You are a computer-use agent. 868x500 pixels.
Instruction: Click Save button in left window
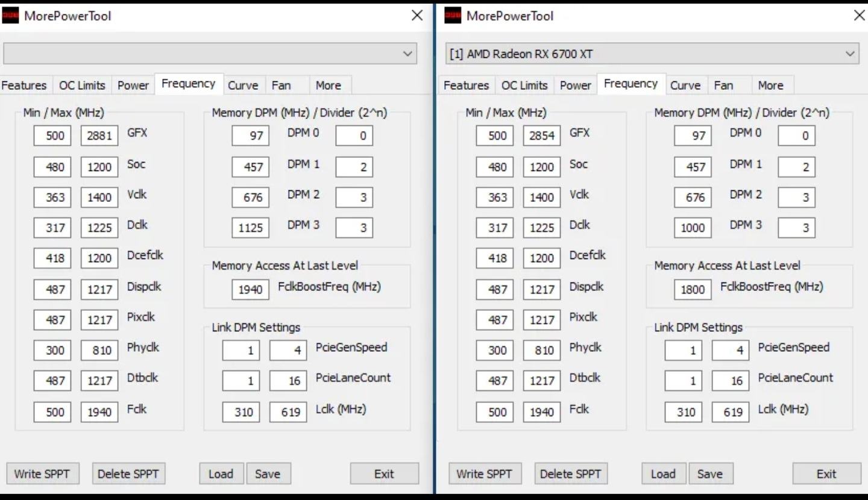tap(268, 474)
